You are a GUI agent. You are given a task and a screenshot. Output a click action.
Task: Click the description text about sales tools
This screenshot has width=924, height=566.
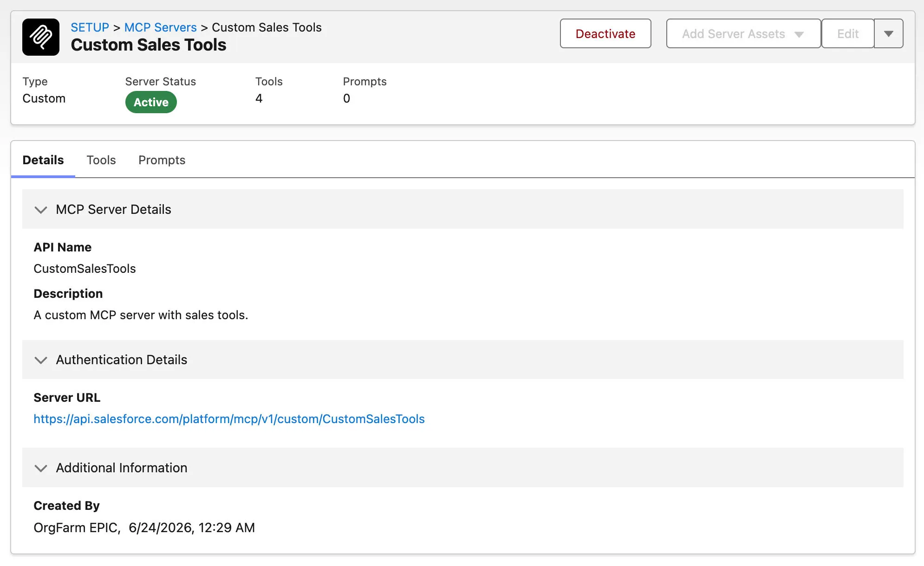pyautogui.click(x=141, y=315)
